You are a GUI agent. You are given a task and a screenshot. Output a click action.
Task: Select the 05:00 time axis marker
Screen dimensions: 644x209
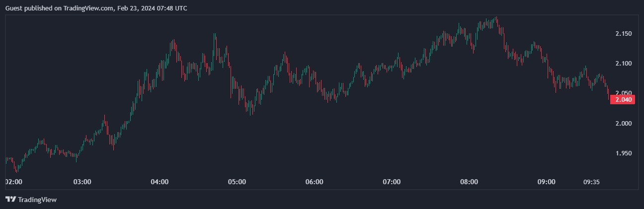[x=237, y=182]
